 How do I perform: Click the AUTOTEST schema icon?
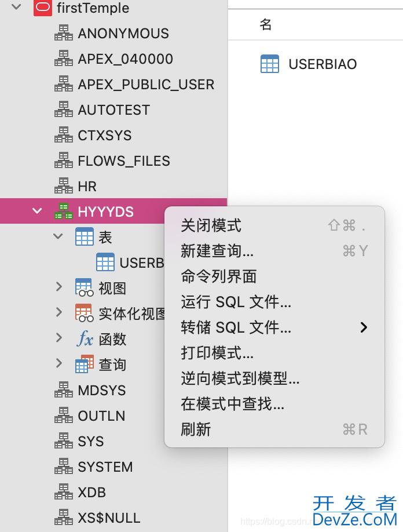click(x=63, y=110)
